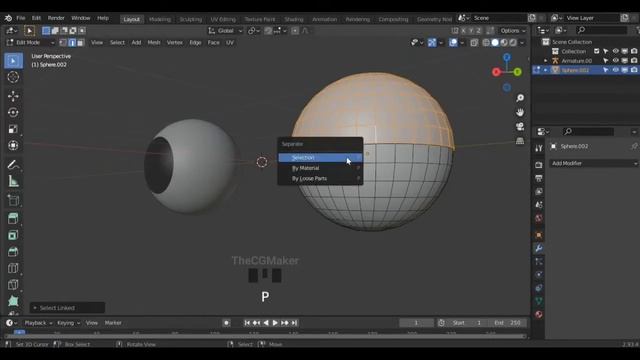Select the Add Cube tool

(x=13, y=200)
